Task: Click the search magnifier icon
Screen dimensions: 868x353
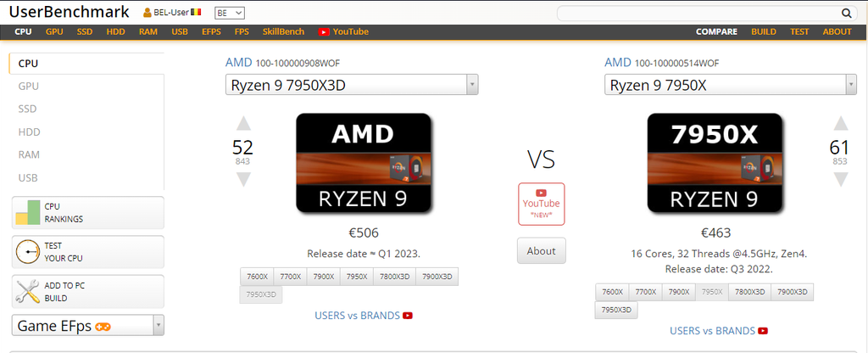Action: click(x=847, y=14)
